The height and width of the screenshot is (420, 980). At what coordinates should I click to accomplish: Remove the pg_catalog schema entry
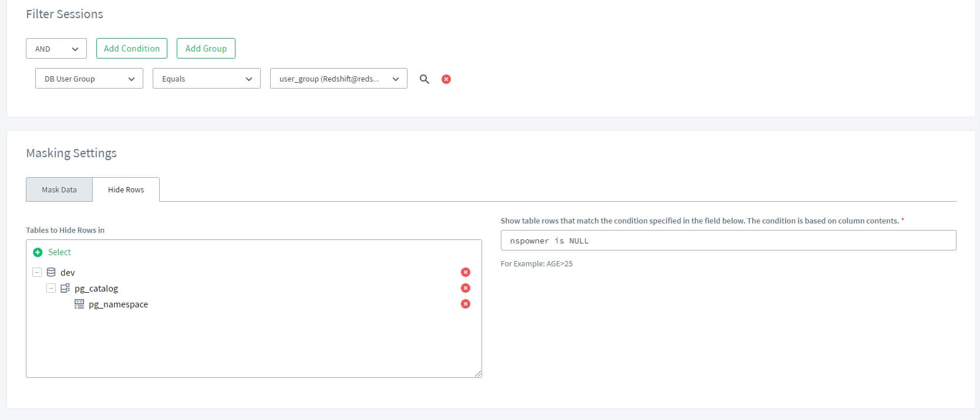point(466,288)
